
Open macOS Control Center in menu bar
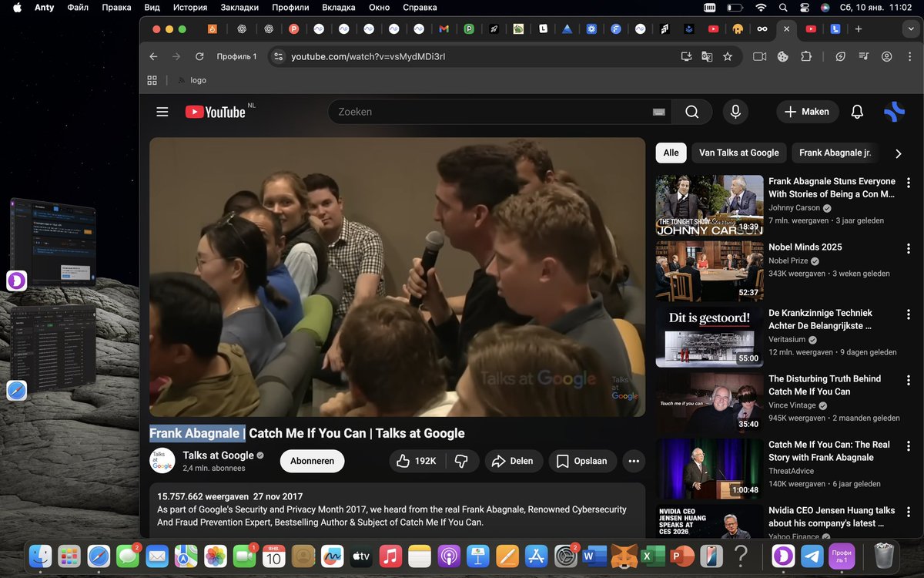tap(805, 8)
